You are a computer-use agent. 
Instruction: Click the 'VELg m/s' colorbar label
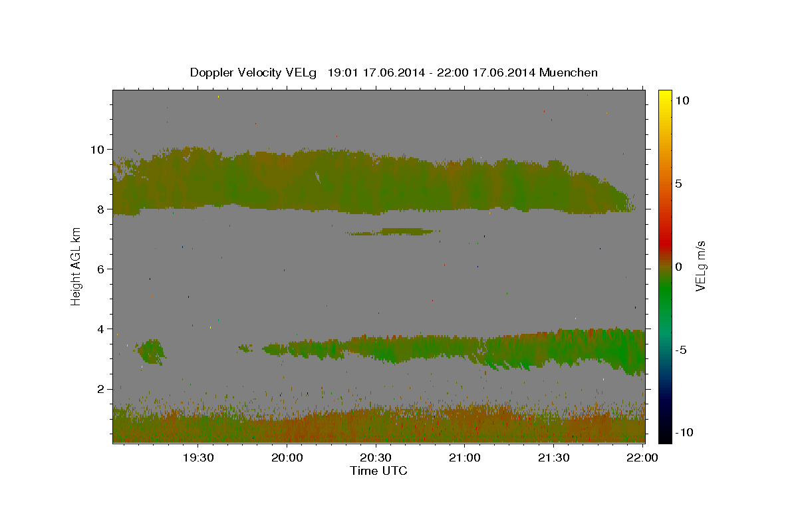[x=700, y=266]
